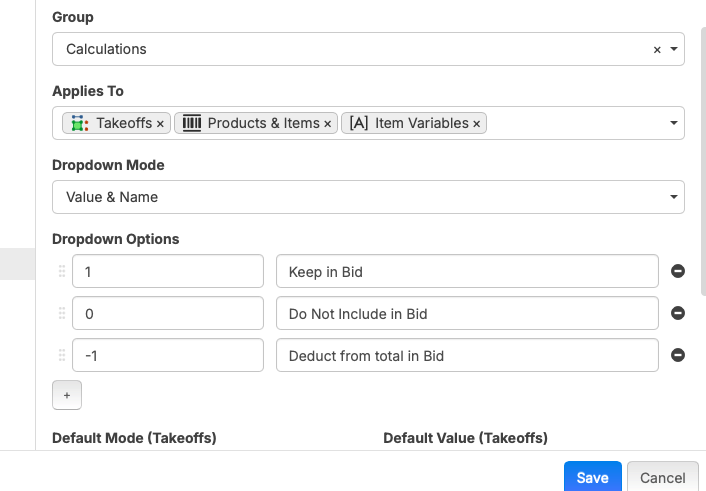Edit the value field containing 1
Viewport: 706px width, 491px height.
pyautogui.click(x=167, y=271)
